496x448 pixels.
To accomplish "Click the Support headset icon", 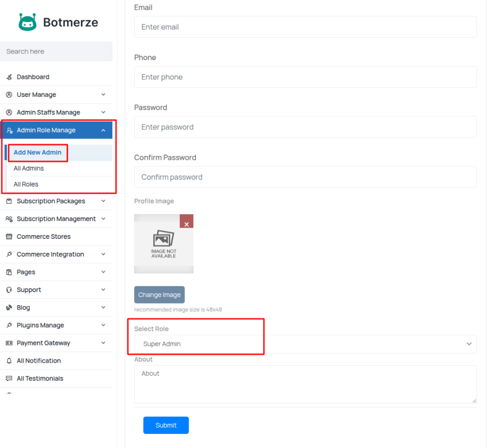I will pos(9,290).
